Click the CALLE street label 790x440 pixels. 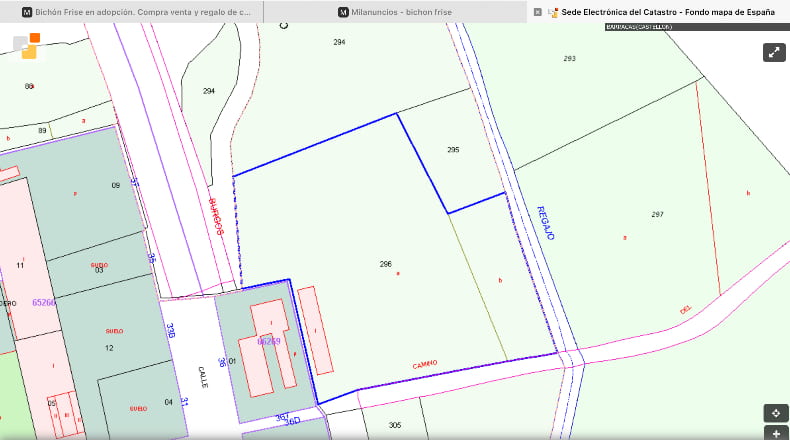point(203,377)
